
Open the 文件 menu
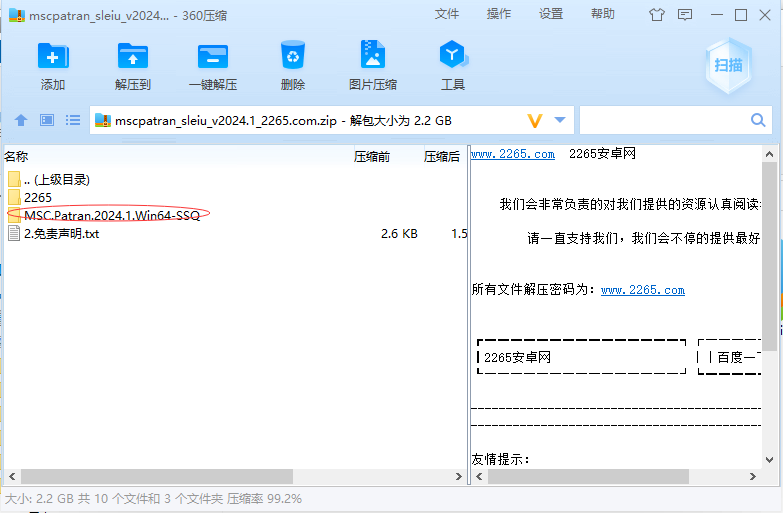pos(446,14)
